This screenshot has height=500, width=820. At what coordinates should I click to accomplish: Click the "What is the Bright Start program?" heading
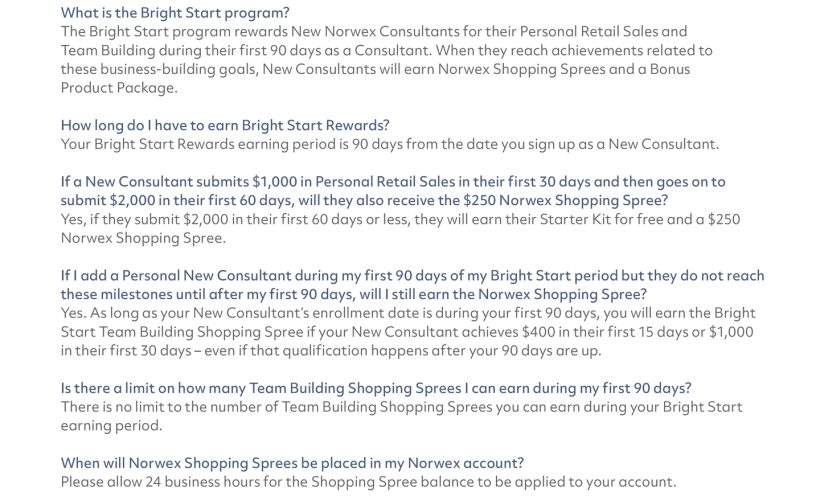click(175, 13)
